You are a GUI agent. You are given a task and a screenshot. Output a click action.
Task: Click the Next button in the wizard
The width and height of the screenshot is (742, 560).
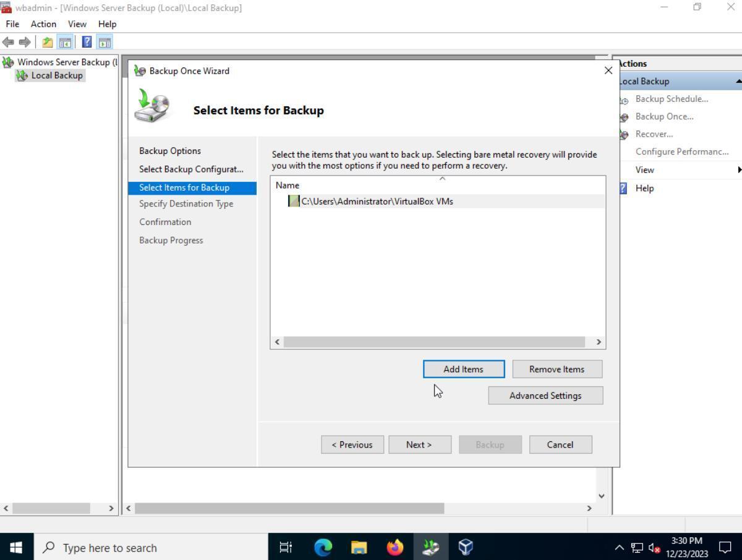(420, 444)
